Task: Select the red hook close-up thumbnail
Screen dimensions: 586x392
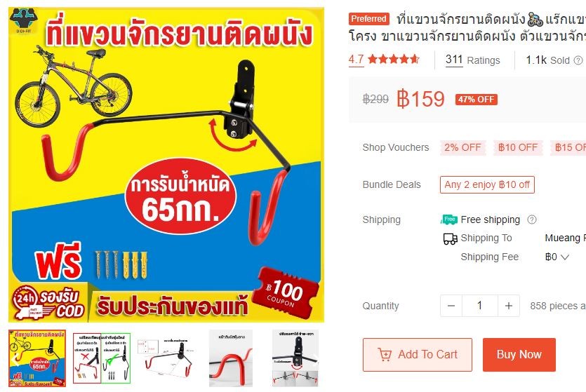Action: click(231, 358)
